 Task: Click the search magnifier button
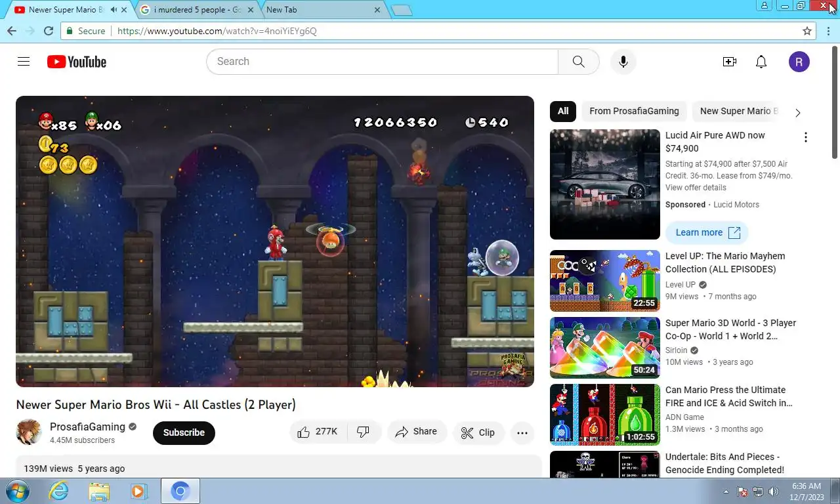tap(578, 62)
